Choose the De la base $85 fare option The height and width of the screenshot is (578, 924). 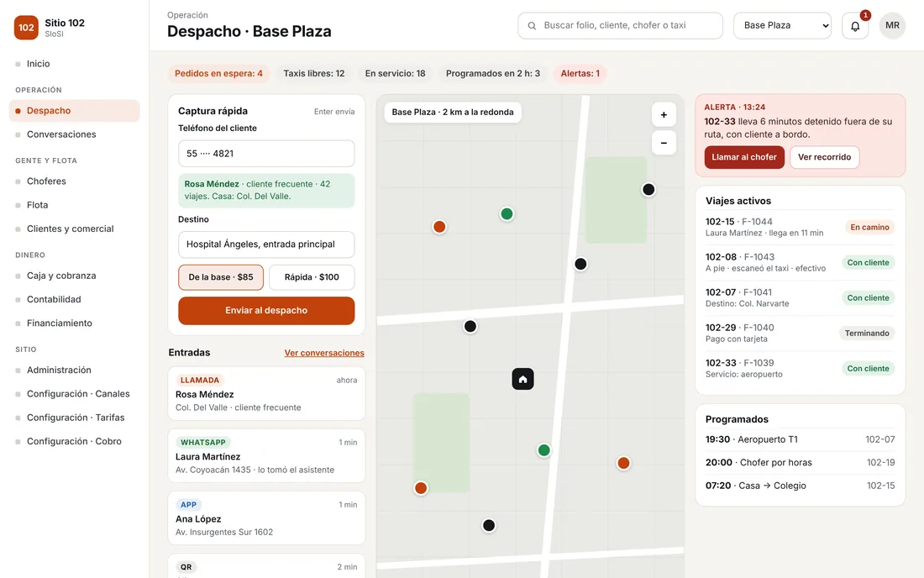221,277
